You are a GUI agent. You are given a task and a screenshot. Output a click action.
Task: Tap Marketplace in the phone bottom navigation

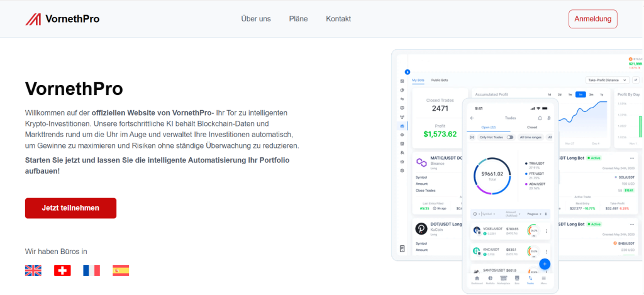click(x=504, y=280)
